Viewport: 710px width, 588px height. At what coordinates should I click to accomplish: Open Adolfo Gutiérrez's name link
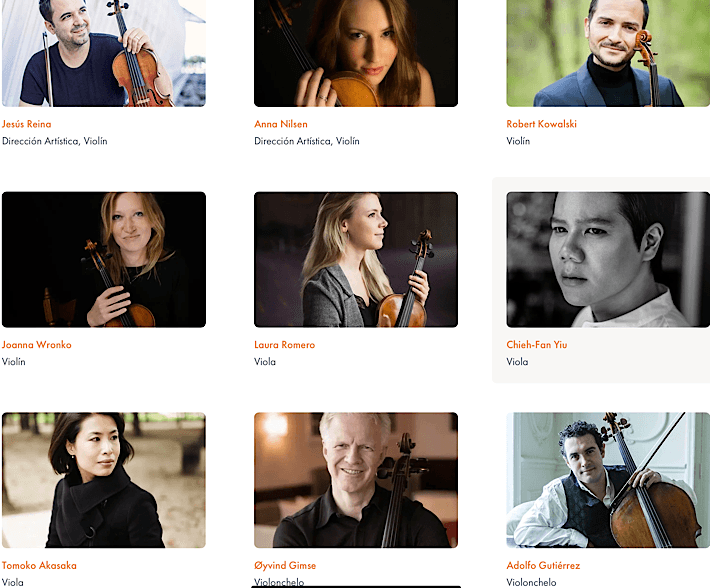tap(543, 565)
